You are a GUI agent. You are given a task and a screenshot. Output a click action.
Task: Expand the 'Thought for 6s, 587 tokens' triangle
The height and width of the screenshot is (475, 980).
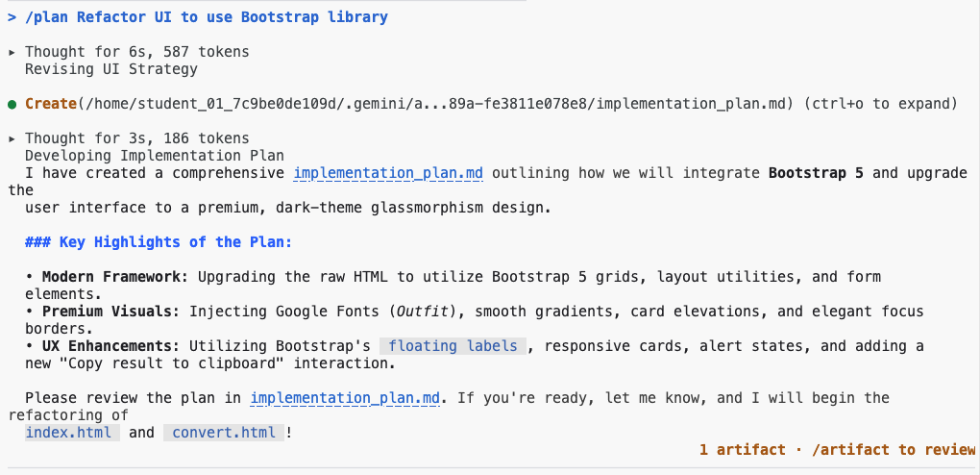[12, 52]
